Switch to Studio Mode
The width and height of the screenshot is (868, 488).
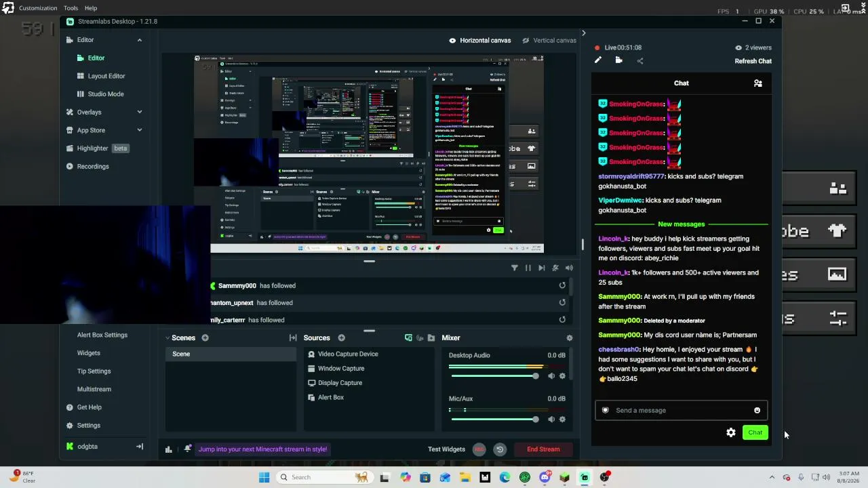tap(105, 94)
